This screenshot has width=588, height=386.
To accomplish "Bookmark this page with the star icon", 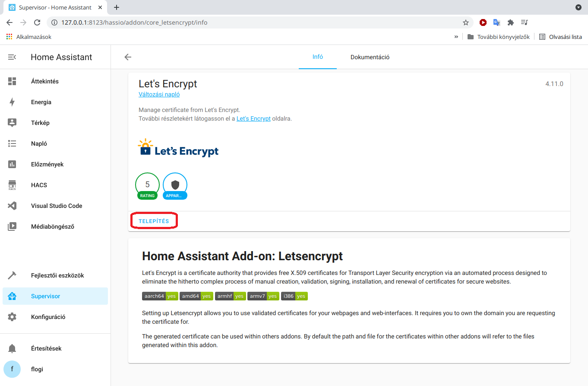I will click(465, 22).
